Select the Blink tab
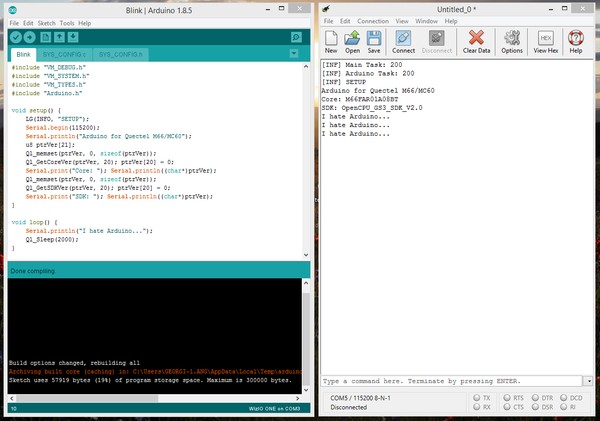Screen dimensions: 600x421 click(x=23, y=55)
